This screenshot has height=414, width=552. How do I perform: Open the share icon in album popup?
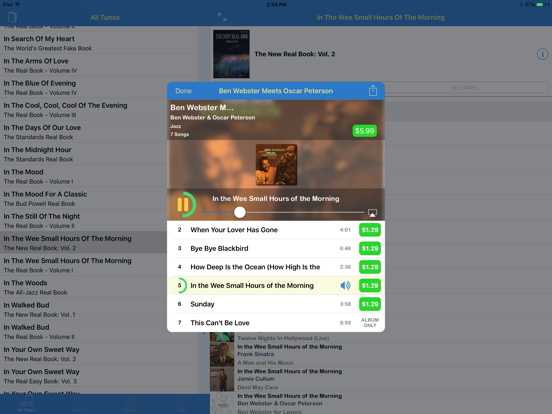coord(373,90)
